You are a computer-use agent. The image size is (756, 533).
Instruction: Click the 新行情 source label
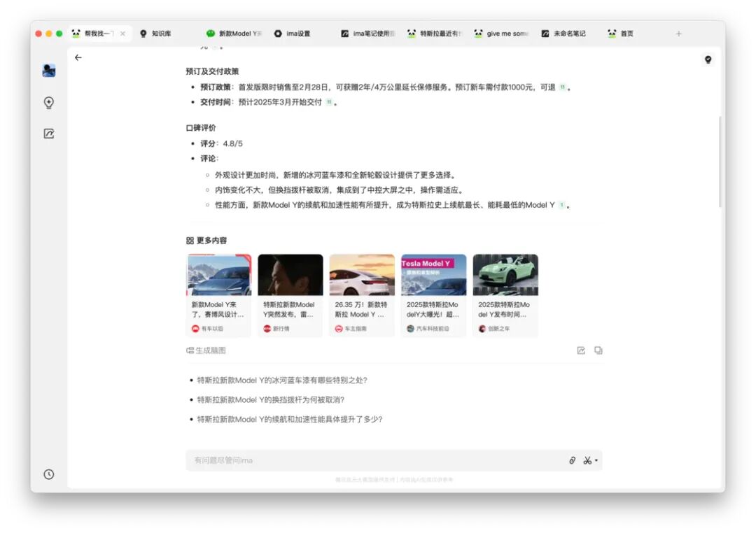pos(276,329)
